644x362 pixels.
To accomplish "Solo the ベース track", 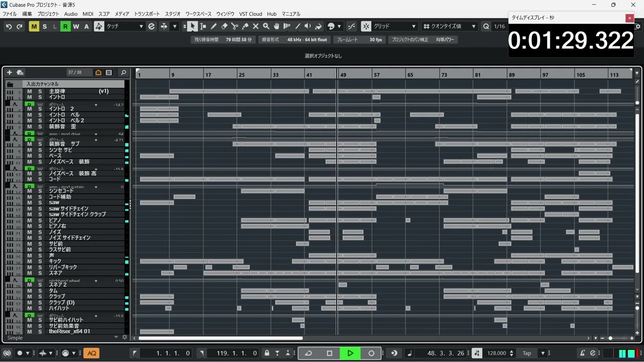I will [40, 156].
